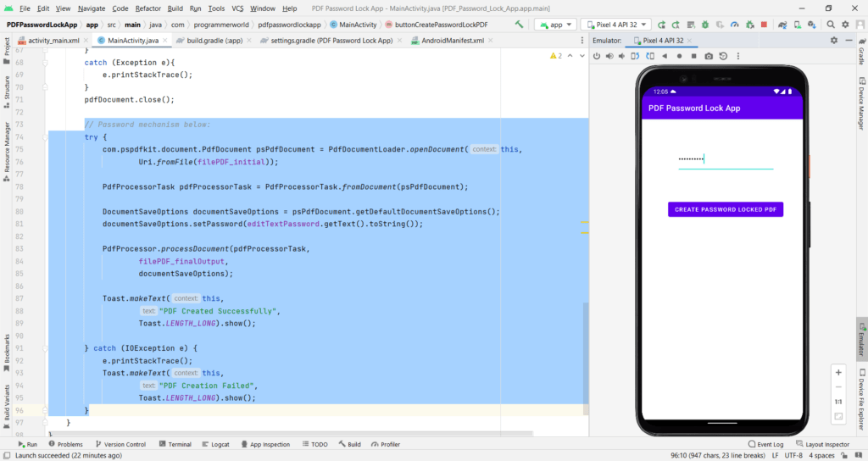Open the Logcat tool window
Viewport: 868px width, 461px height.
(216, 444)
